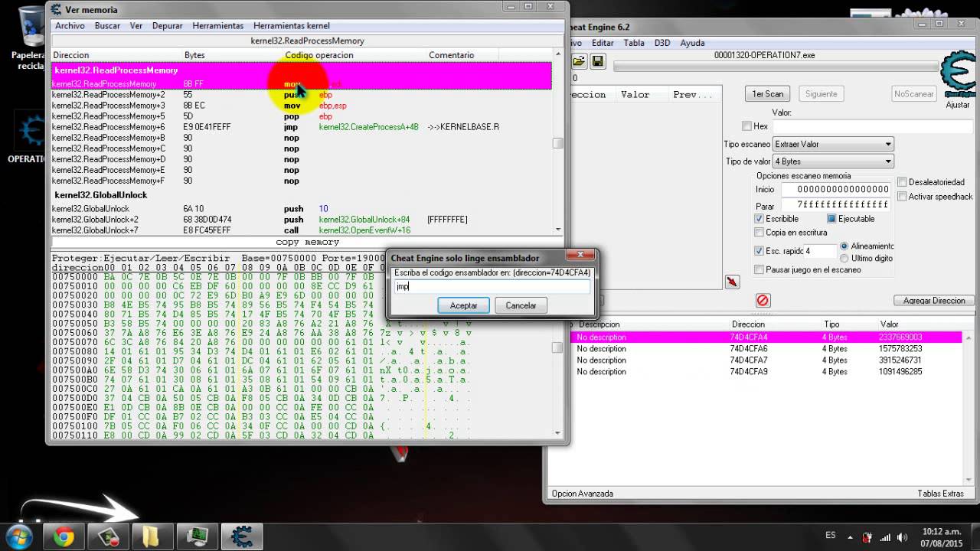980x551 pixels.
Task: Click the Aceptar button in assembler dialog
Action: 463,305
